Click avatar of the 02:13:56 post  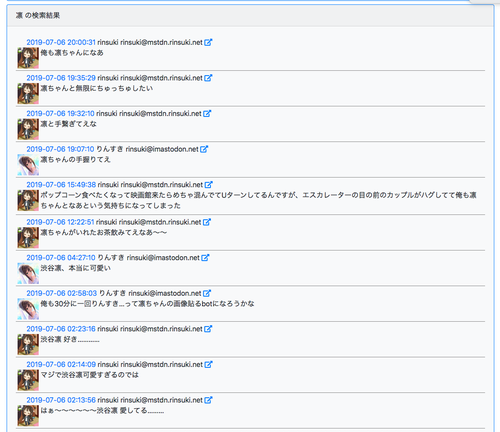click(28, 416)
